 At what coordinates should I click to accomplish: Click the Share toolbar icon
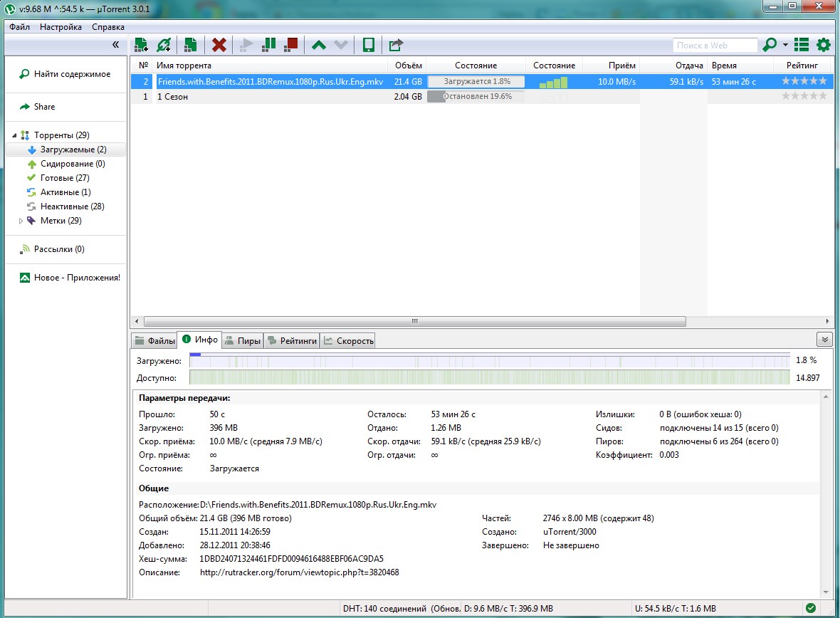[396, 45]
